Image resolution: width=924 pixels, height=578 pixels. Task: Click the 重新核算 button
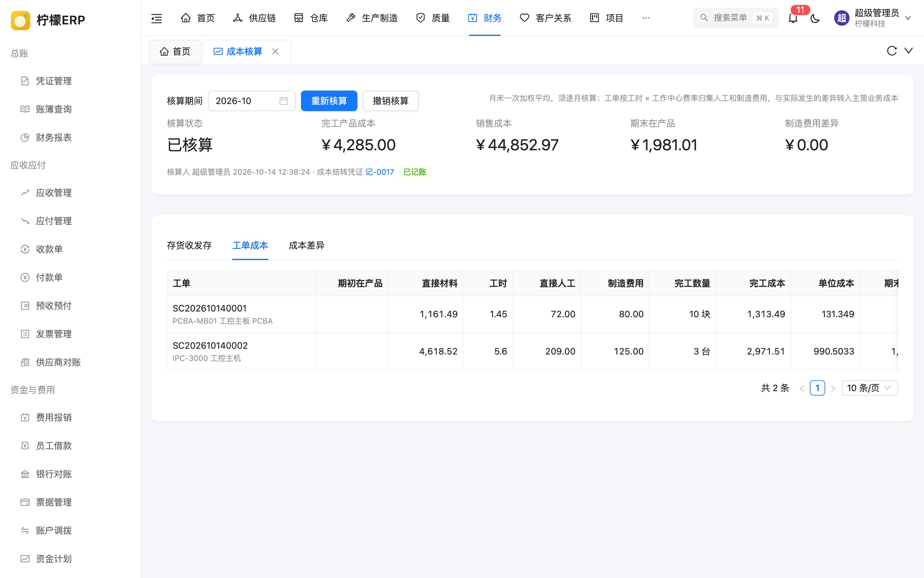tap(329, 101)
